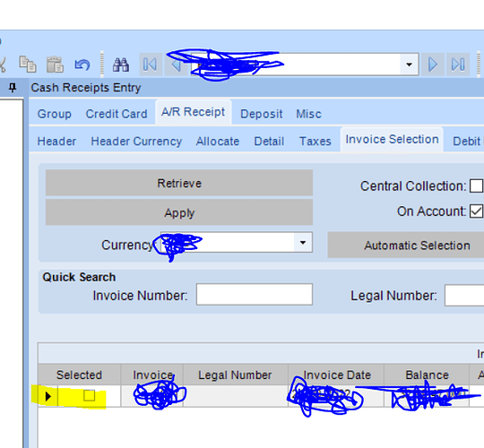Open search with the binoculars icon

(121, 65)
